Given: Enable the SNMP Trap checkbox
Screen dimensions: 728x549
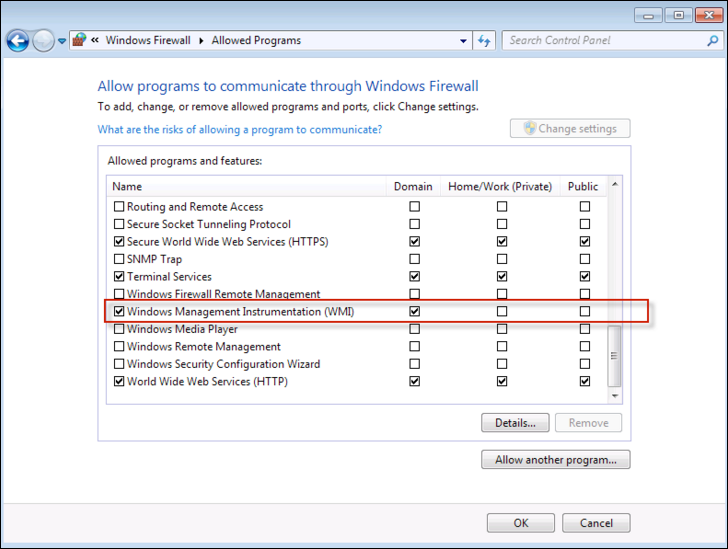Looking at the screenshot, I should pos(119,260).
